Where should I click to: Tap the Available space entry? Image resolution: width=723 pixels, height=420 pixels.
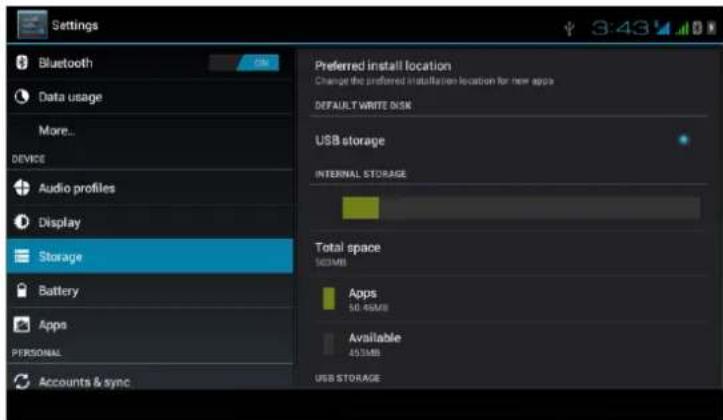pyautogui.click(x=507, y=344)
